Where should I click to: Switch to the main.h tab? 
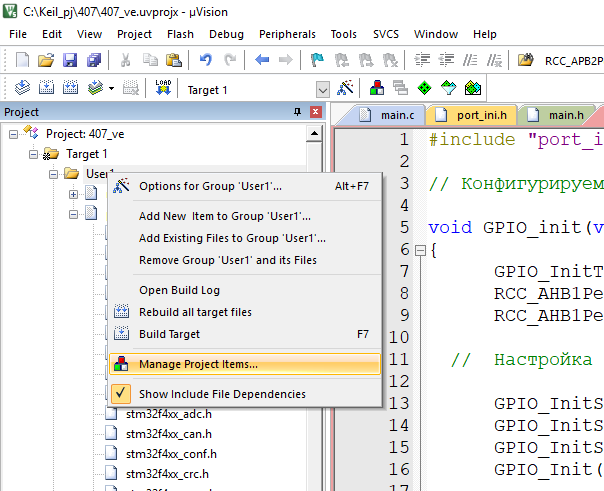click(556, 115)
